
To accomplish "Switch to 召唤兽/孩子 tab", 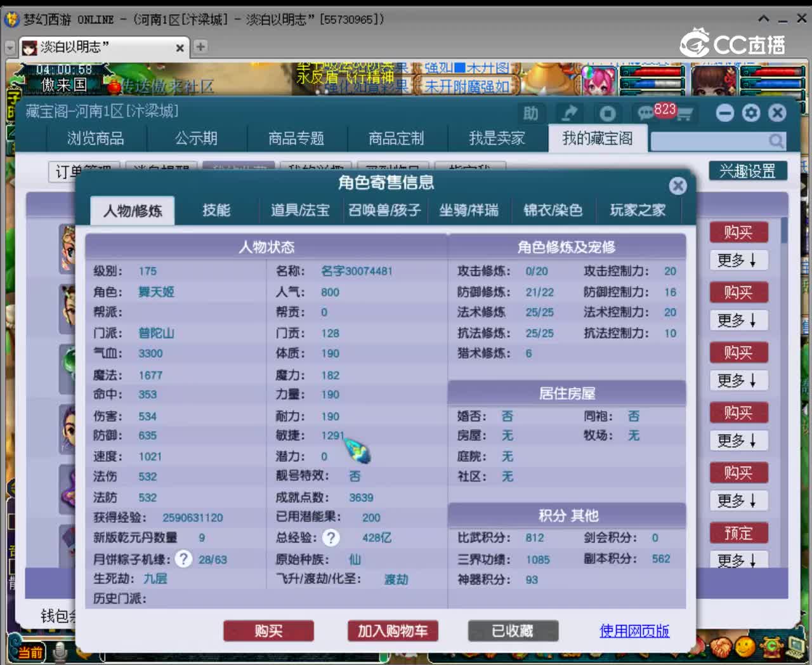I will pos(384,211).
